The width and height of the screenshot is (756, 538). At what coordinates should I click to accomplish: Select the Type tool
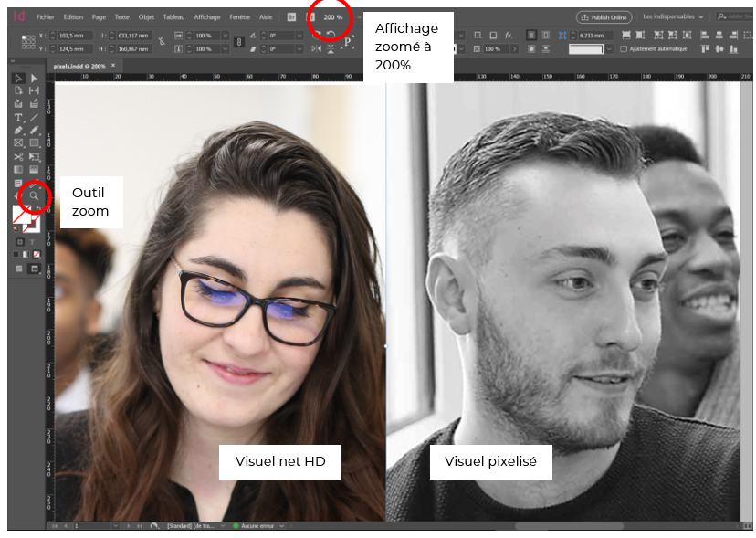coord(18,117)
